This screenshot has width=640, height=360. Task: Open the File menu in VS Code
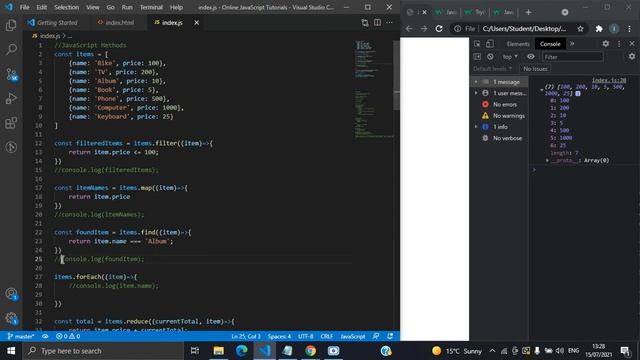tap(24, 7)
